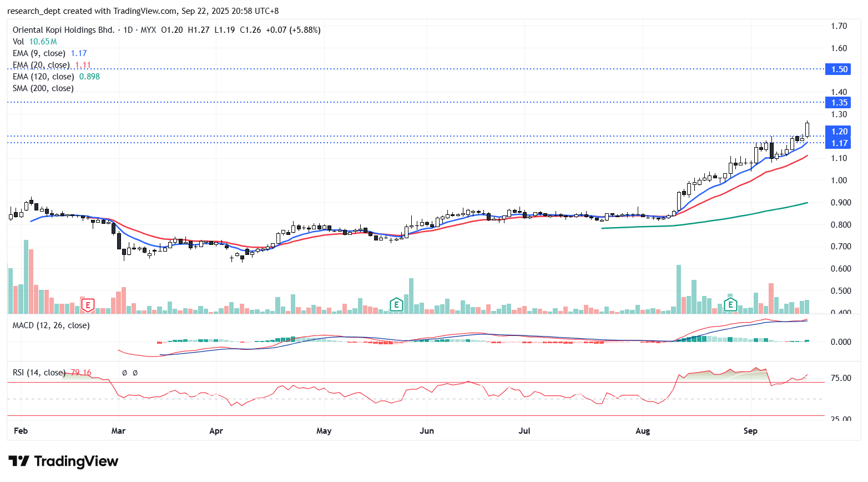
Task: Select the 1.20 horizontal line price tag
Action: [x=839, y=132]
